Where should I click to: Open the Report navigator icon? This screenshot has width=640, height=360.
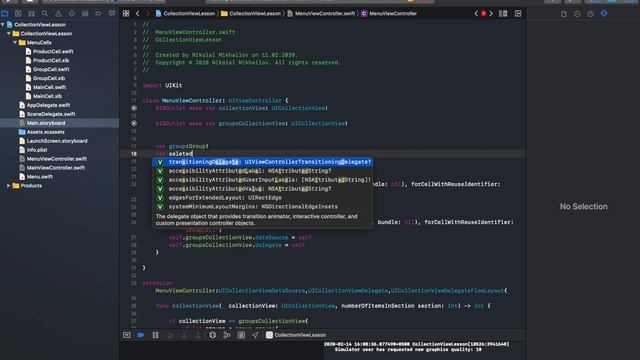click(x=112, y=13)
